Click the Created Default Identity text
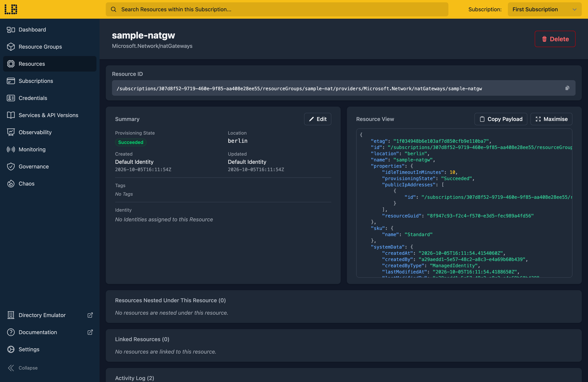The width and height of the screenshot is (588, 382). click(x=134, y=162)
